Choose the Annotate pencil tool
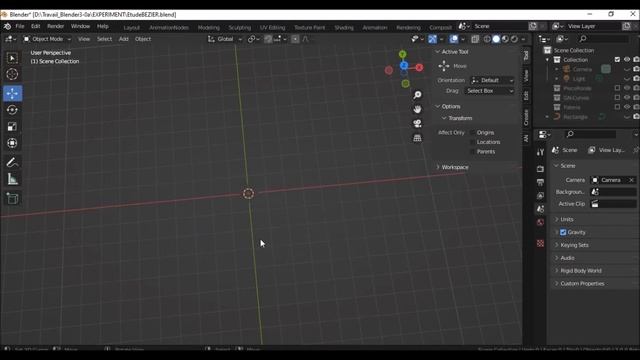The image size is (640, 360). tap(12, 162)
